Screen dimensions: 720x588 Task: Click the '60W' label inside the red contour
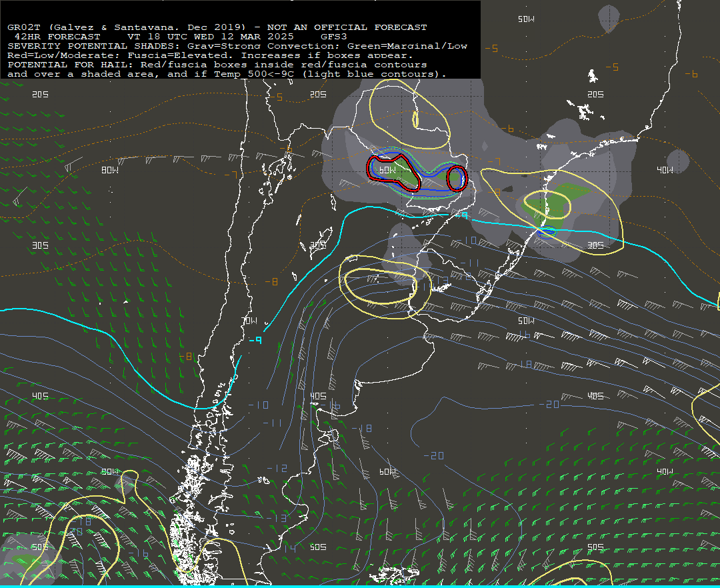[387, 170]
